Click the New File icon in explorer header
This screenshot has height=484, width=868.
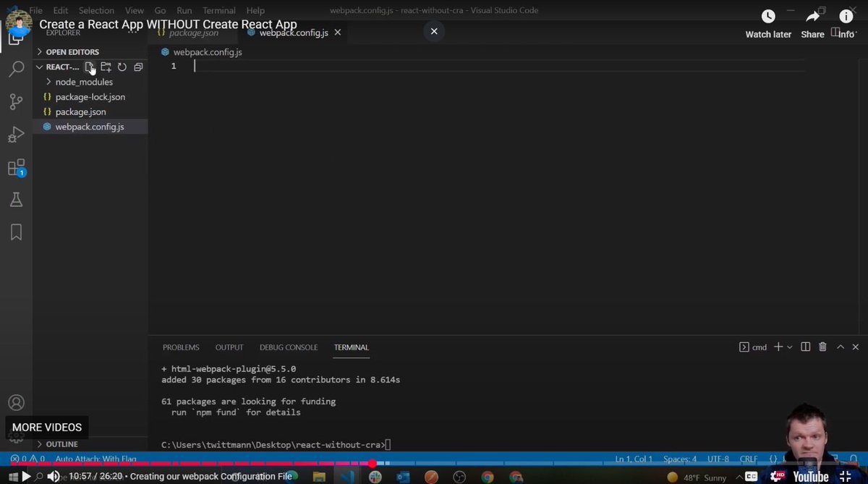pyautogui.click(x=90, y=67)
